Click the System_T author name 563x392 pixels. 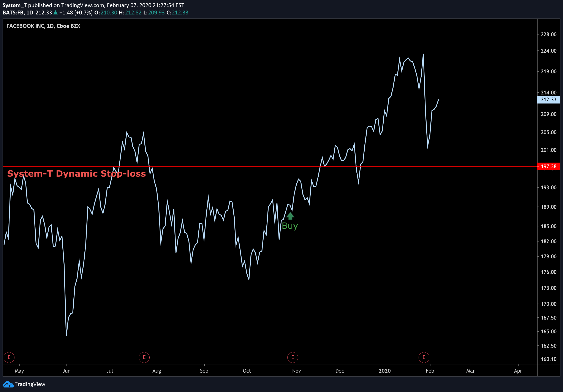(x=14, y=5)
